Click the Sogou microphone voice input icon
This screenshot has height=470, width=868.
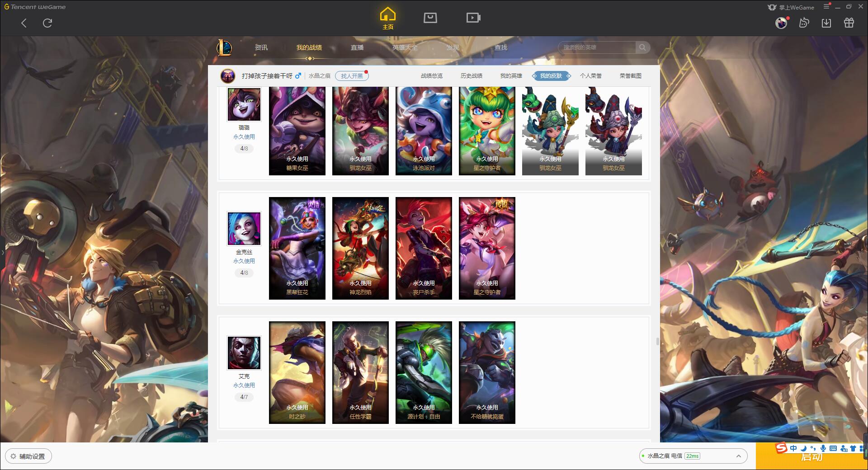[823, 448]
